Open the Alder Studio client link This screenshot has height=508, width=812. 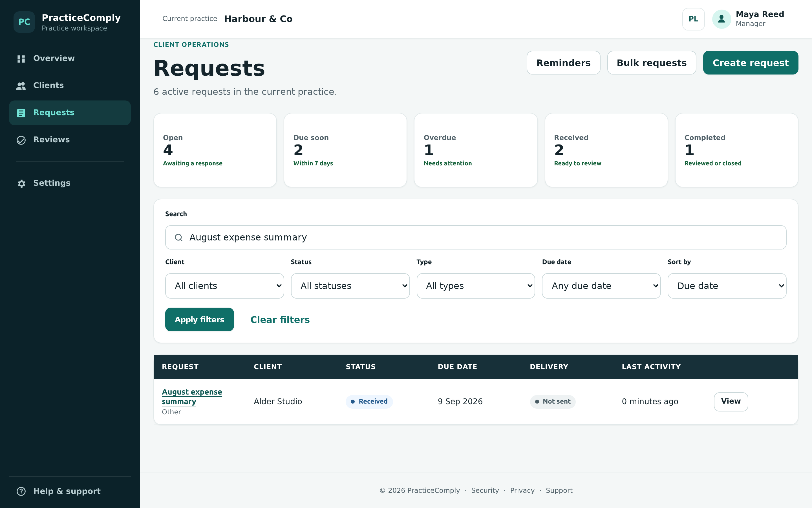tap(278, 402)
